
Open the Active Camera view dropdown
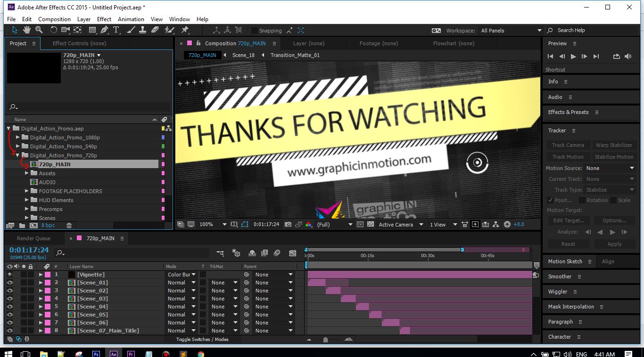[401, 225]
